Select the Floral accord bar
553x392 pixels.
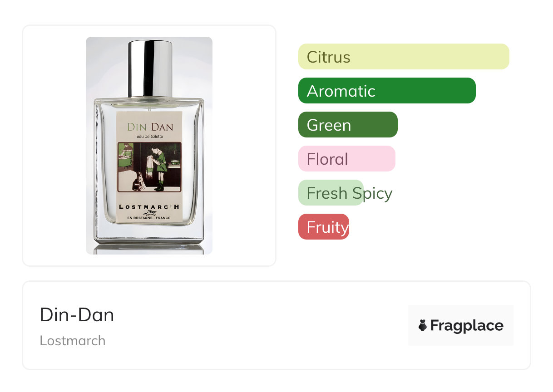[x=347, y=159]
